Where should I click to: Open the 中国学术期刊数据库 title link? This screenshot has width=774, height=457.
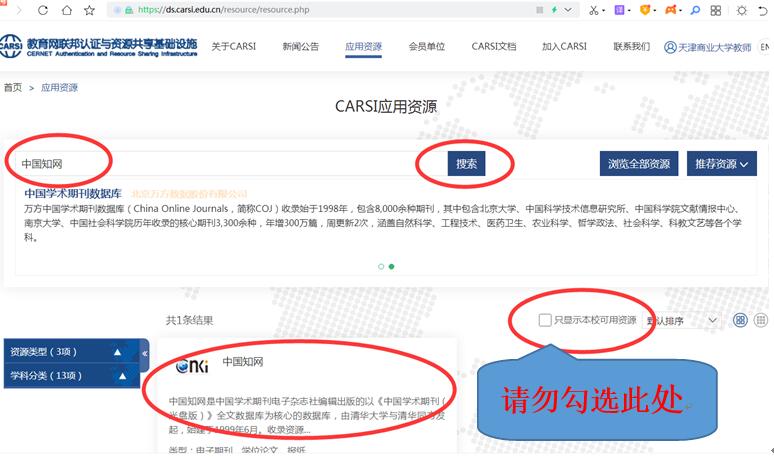(73, 193)
